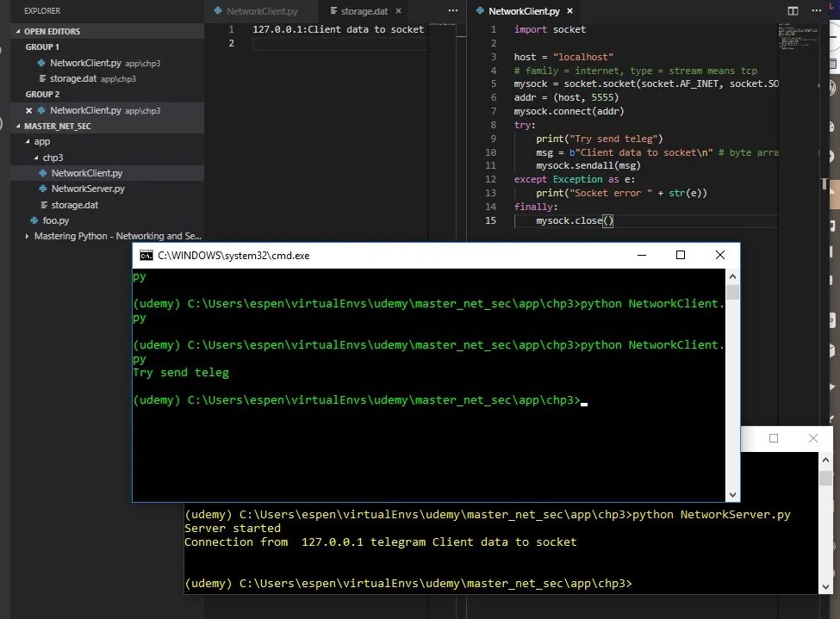The width and height of the screenshot is (840, 619).
Task: Switch to NetworkClient.py tab in left editor group
Action: click(x=262, y=10)
